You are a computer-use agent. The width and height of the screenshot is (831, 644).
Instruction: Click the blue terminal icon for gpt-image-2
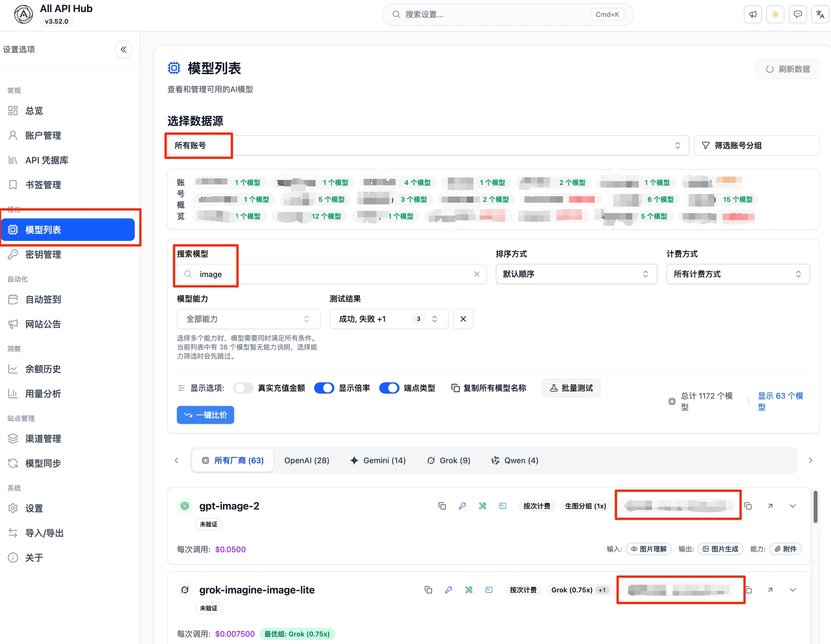click(502, 506)
